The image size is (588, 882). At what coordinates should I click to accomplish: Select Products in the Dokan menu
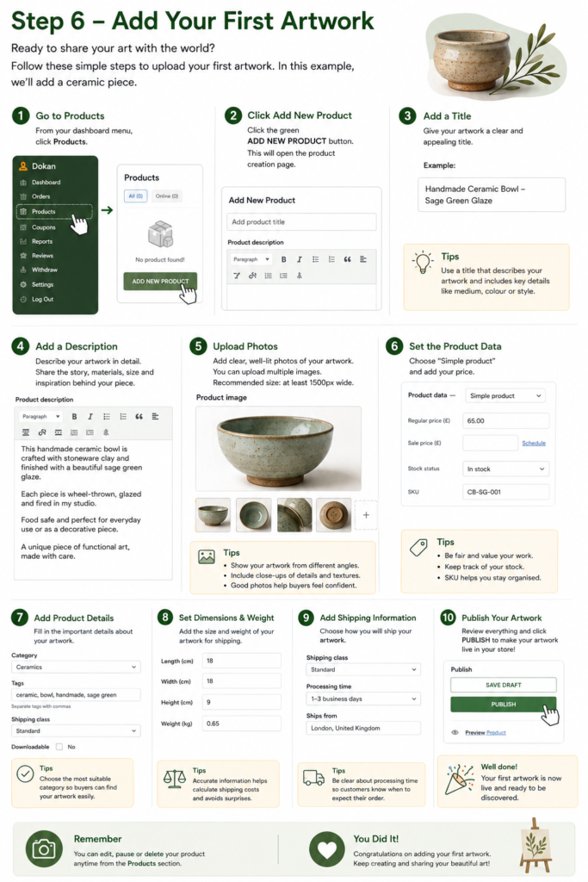pyautogui.click(x=54, y=212)
